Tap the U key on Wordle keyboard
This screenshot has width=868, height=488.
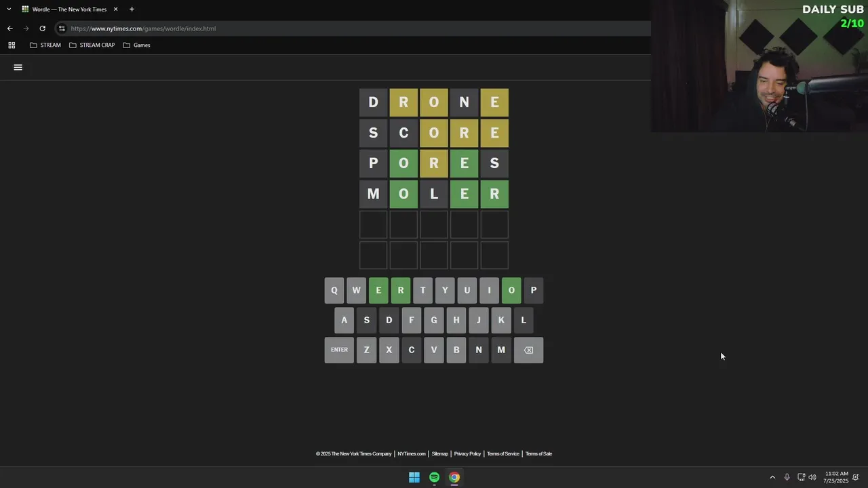tap(467, 290)
